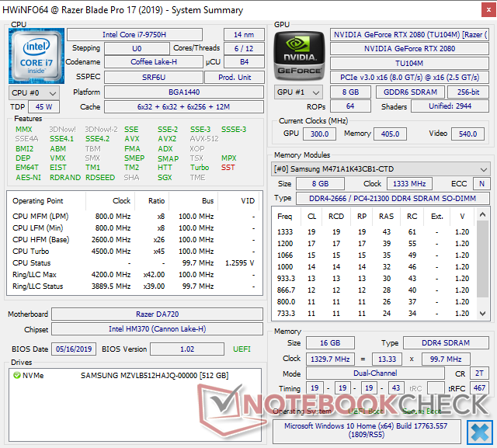Close the System Summary window
The image size is (497, 448).
[488, 10]
